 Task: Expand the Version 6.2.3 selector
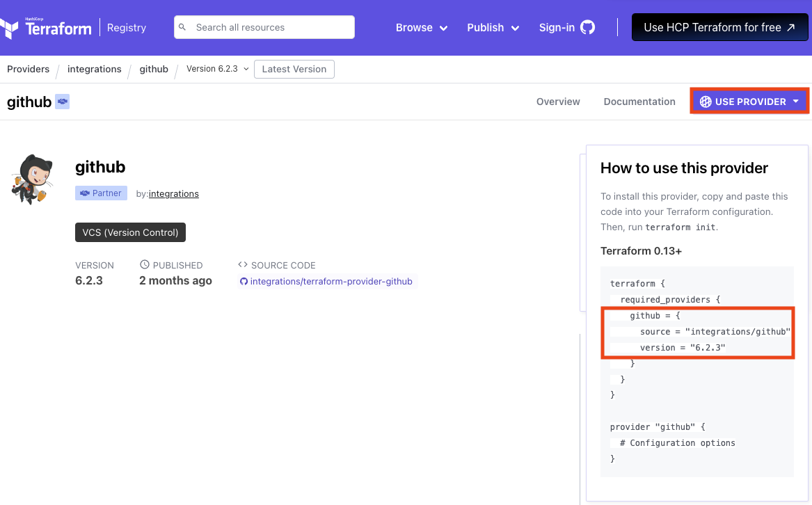click(x=218, y=69)
